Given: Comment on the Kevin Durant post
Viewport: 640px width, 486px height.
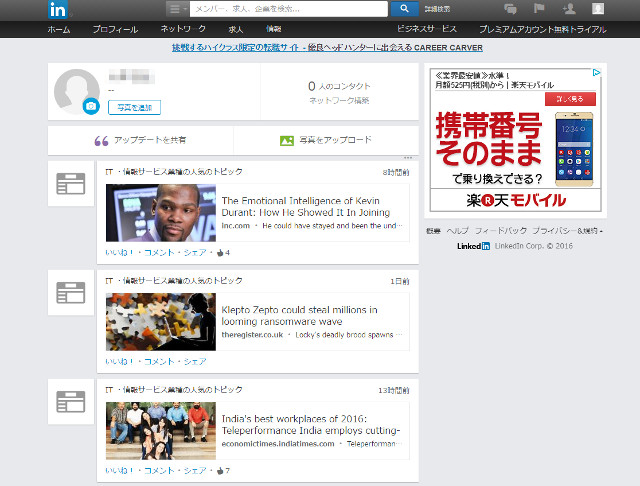Looking at the screenshot, I should [x=159, y=253].
